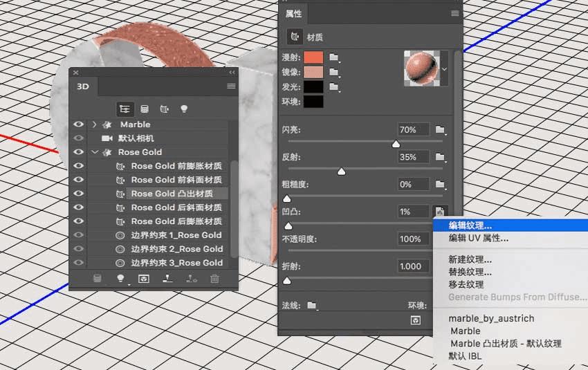Click the normal (法线) texture folder icon
This screenshot has width=588, height=370.
click(x=312, y=305)
